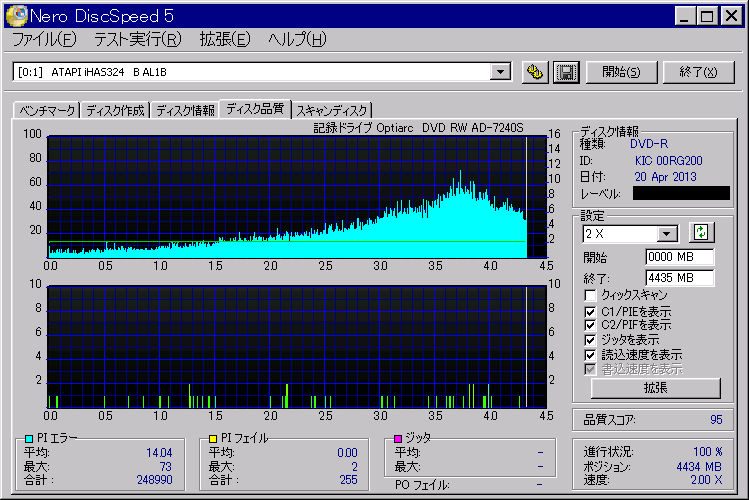Click the 拡張 button in settings
The width and height of the screenshot is (749, 500).
pyautogui.click(x=655, y=388)
